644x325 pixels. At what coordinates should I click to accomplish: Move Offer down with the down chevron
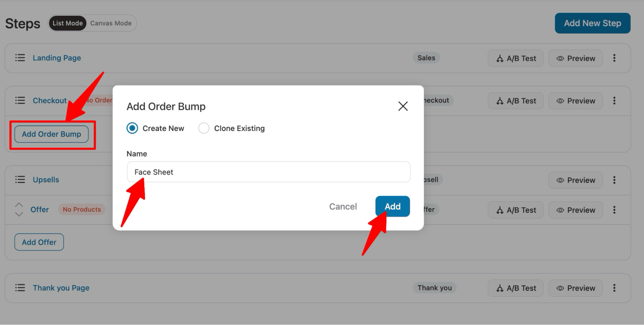click(19, 214)
